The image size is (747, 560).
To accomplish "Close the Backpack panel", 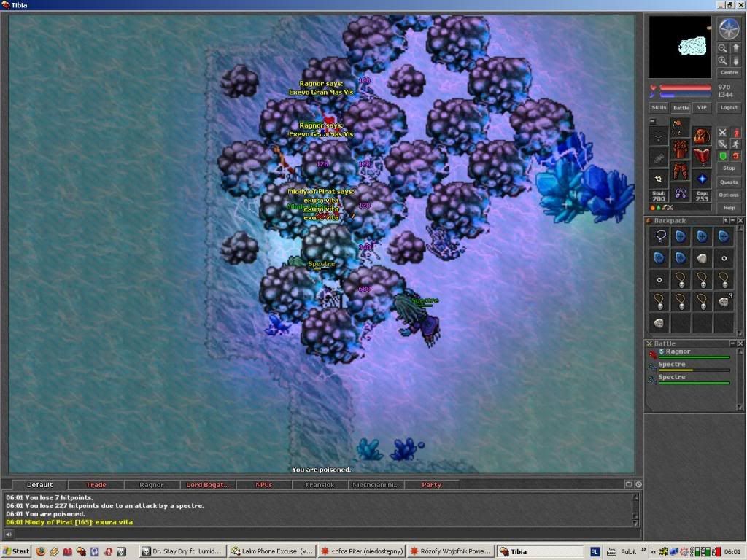I will (x=740, y=221).
